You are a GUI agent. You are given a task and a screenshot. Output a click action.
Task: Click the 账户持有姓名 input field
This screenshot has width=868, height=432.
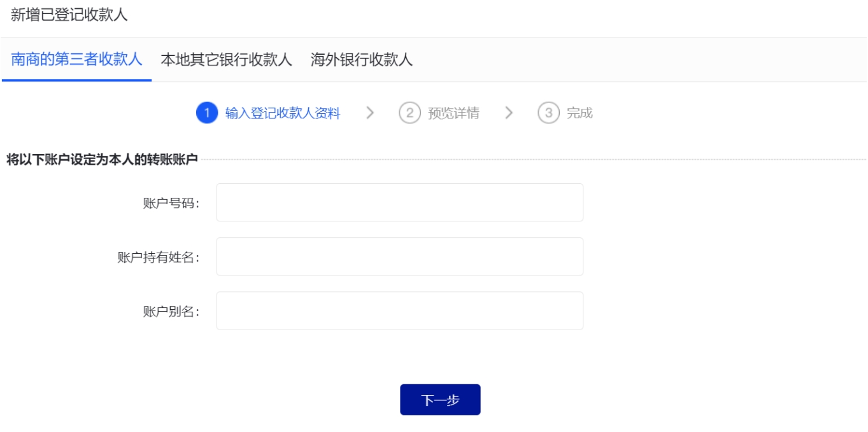coord(399,256)
